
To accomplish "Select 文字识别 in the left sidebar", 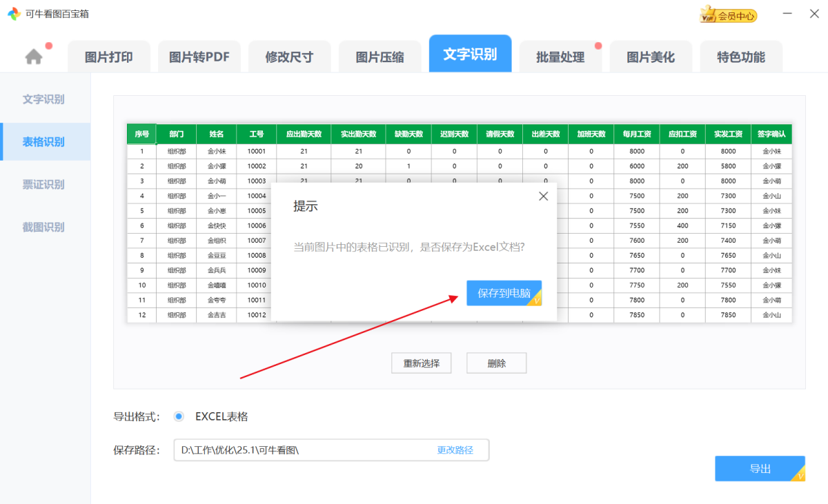I will (x=45, y=99).
